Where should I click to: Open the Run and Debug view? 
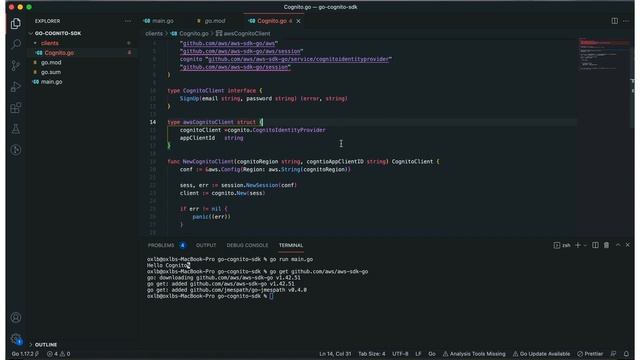(16, 87)
